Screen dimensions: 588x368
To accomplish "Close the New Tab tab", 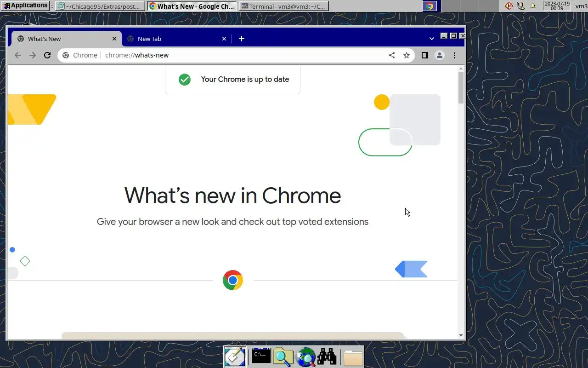I will point(224,39).
